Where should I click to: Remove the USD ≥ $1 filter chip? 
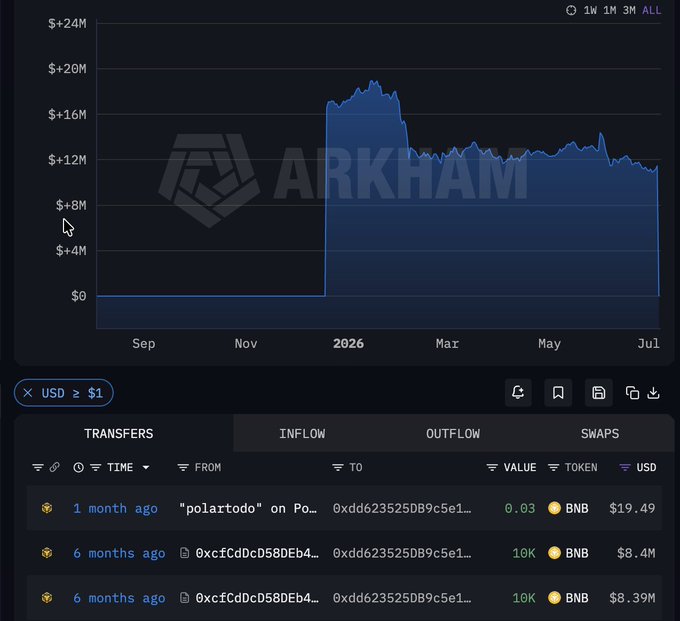point(28,393)
